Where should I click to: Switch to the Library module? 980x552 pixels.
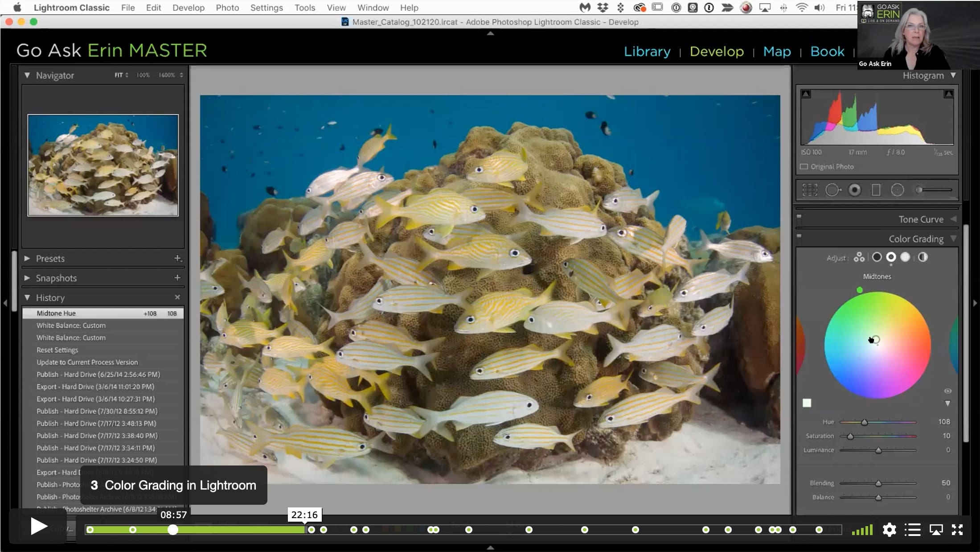point(647,51)
